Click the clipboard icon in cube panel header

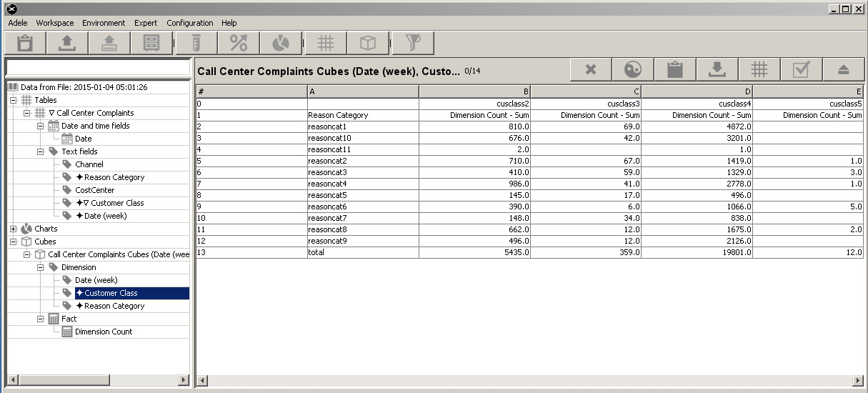tap(675, 69)
